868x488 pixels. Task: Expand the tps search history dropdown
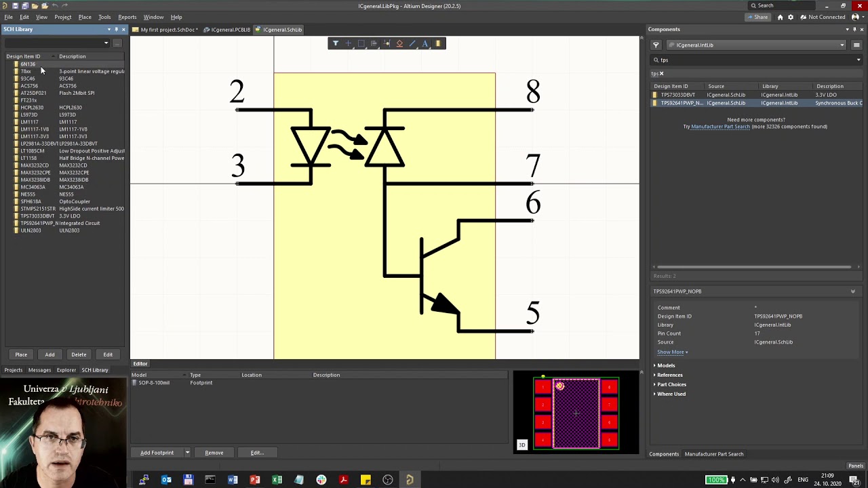coord(858,60)
